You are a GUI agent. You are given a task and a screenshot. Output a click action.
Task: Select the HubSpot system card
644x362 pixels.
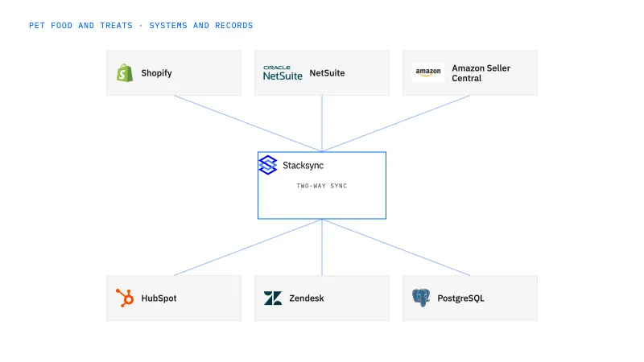point(174,298)
